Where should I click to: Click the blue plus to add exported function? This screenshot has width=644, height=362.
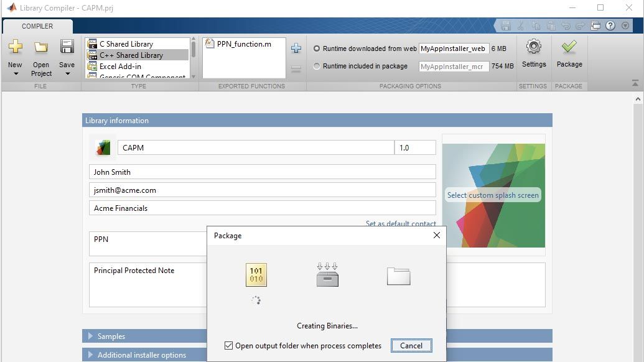[296, 49]
